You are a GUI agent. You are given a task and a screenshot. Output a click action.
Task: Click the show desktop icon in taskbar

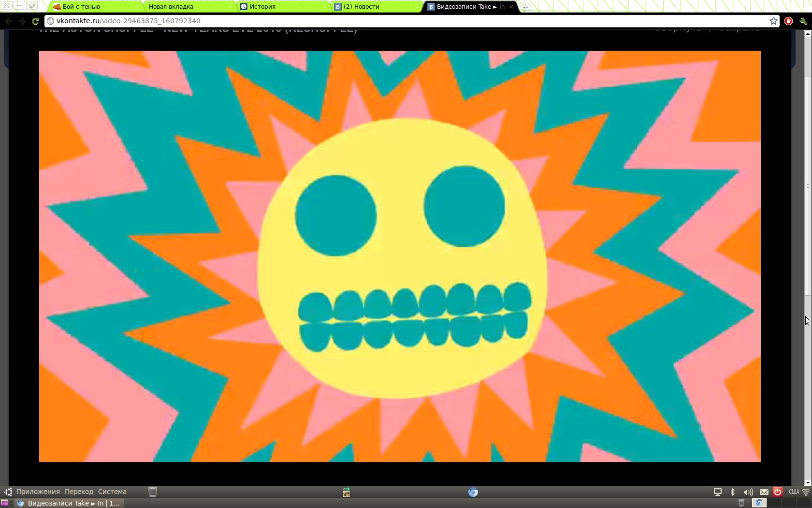(x=4, y=503)
